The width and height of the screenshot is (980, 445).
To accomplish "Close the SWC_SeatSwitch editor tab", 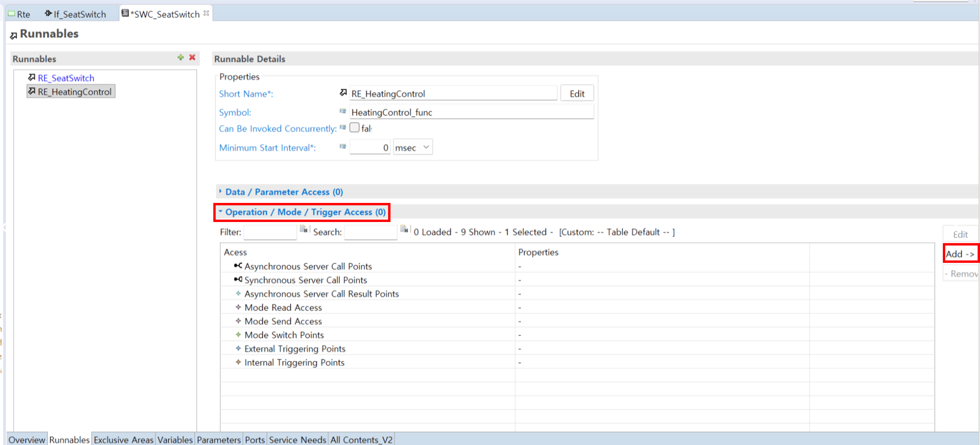I will point(206,13).
